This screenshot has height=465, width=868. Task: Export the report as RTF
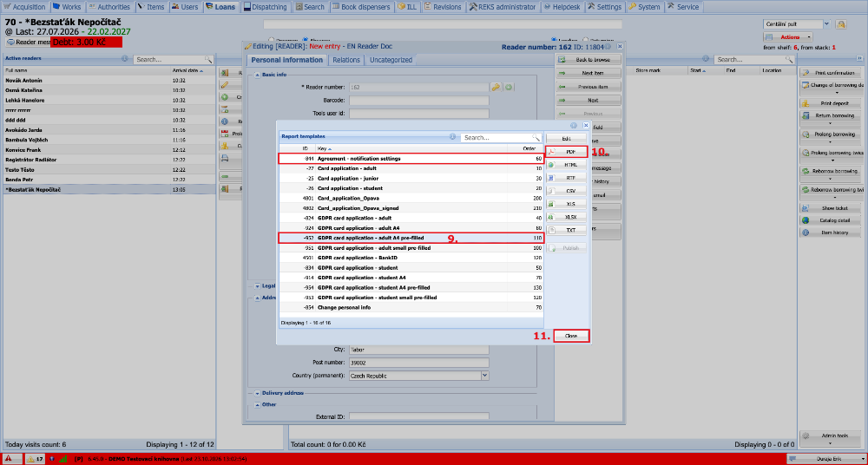pyautogui.click(x=567, y=178)
